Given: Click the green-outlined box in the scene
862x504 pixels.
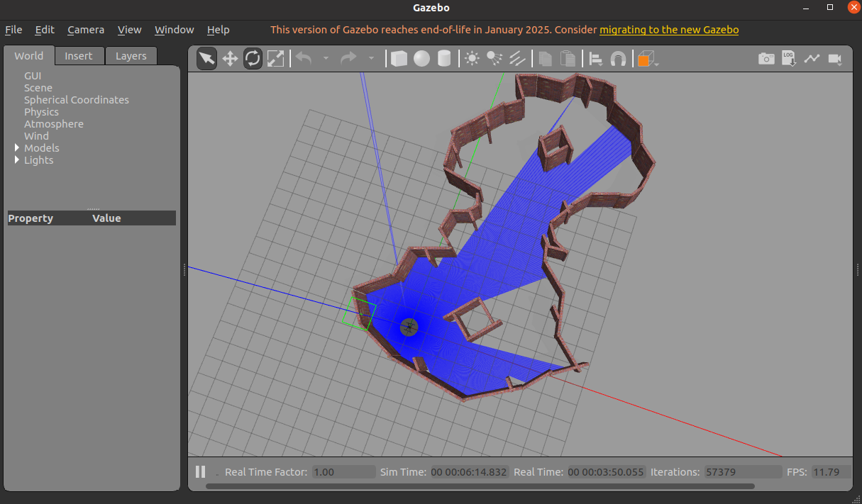Looking at the screenshot, I should [360, 314].
